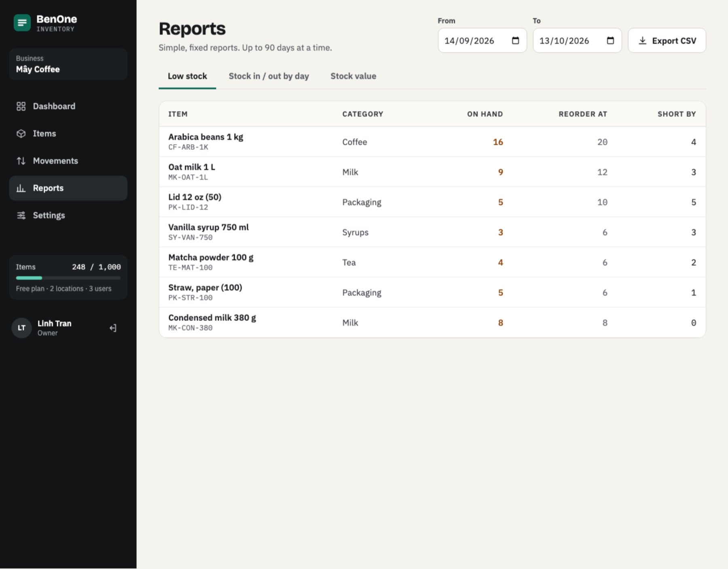The width and height of the screenshot is (728, 569).
Task: Click the 248 / 1,000 items count
Action: [96, 267]
